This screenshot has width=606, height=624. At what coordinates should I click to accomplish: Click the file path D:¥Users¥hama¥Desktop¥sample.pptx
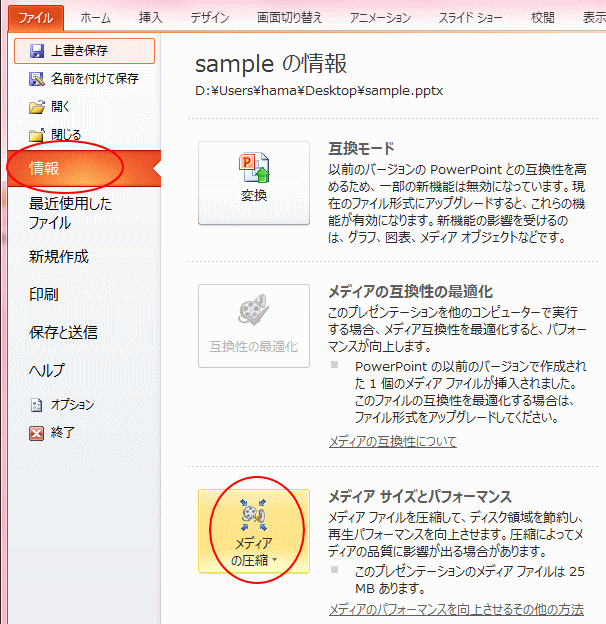(x=319, y=91)
